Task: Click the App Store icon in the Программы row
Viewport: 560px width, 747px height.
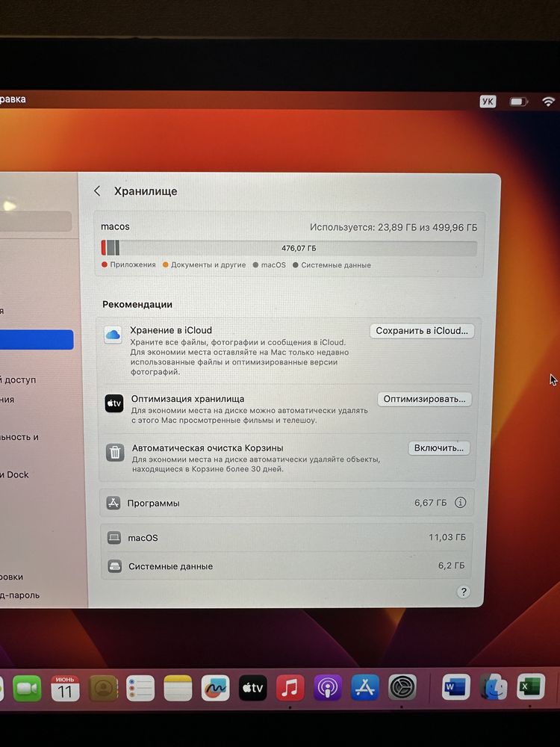Action: (x=113, y=503)
